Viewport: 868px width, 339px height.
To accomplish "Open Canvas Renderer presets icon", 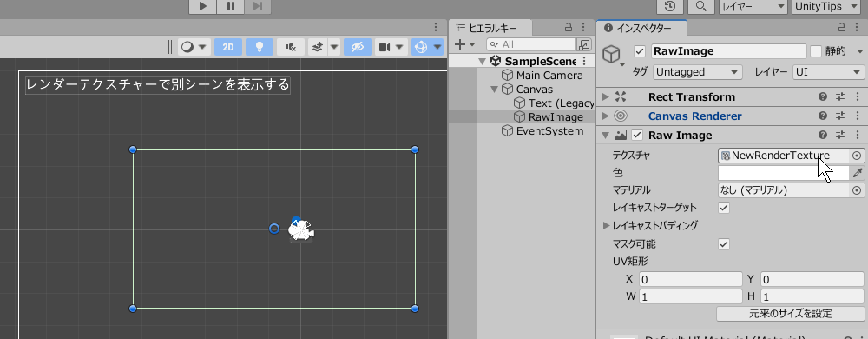I will pyautogui.click(x=840, y=116).
